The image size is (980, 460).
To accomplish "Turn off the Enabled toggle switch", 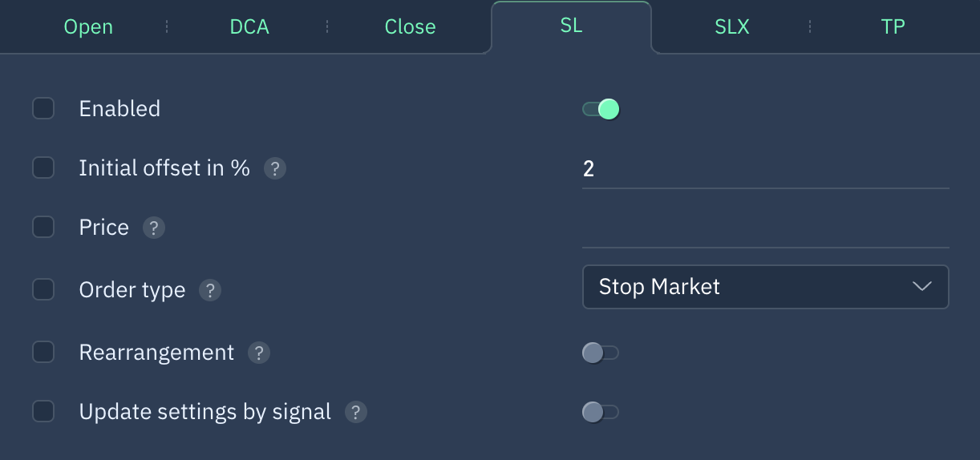I will [x=601, y=109].
